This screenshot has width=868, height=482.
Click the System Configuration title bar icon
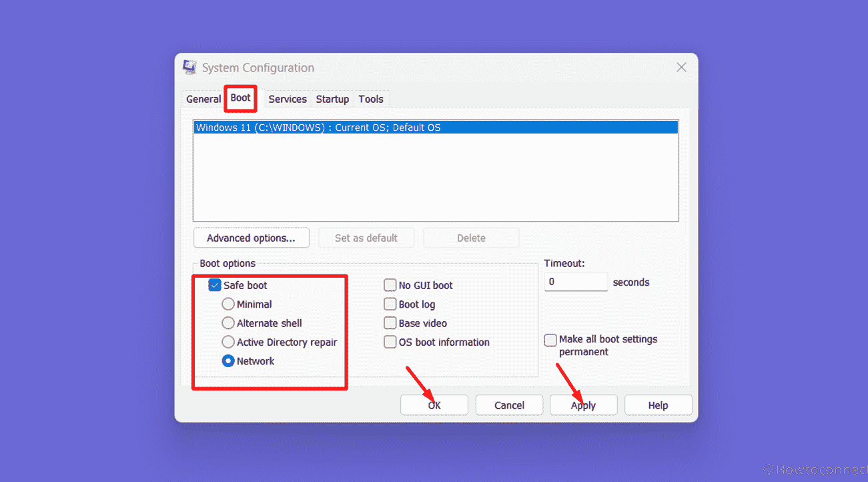tap(189, 67)
